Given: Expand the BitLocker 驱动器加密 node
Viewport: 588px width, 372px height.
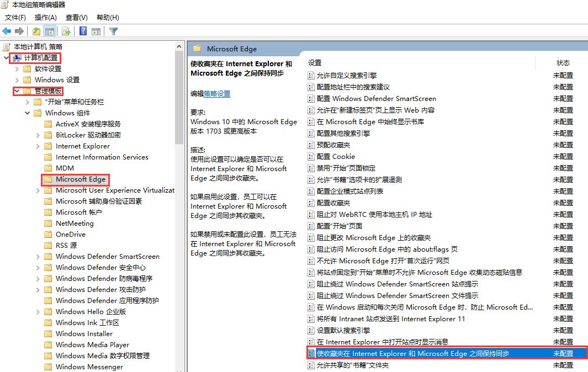Looking at the screenshot, I should point(38,135).
